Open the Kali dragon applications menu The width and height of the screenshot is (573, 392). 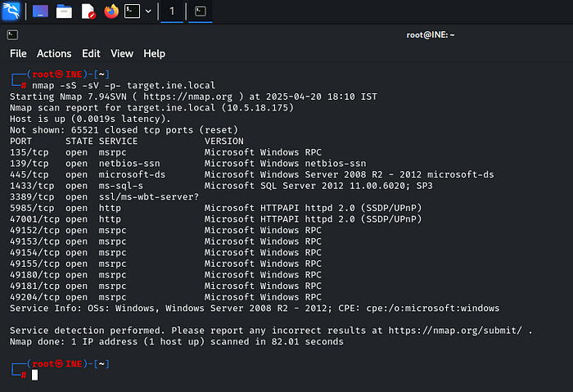(x=11, y=11)
